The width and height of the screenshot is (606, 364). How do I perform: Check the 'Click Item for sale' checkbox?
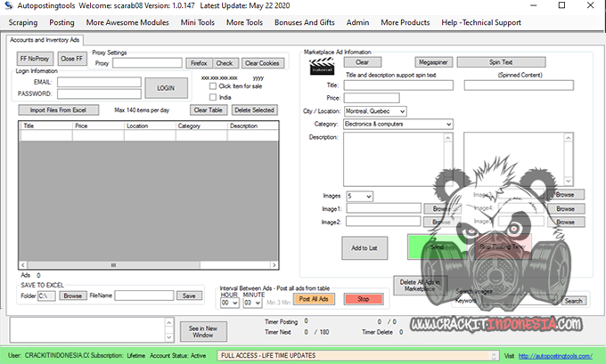coord(213,86)
